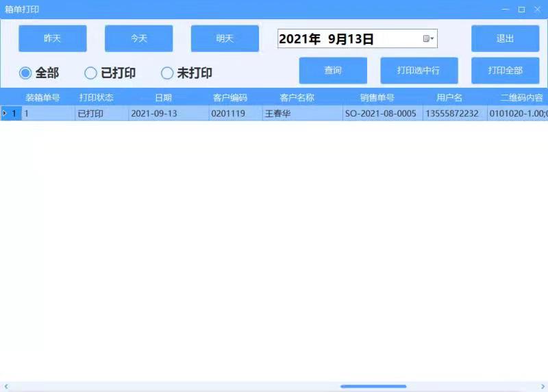548x392 pixels.
Task: Select the 全部 radio button
Action: tap(25, 73)
